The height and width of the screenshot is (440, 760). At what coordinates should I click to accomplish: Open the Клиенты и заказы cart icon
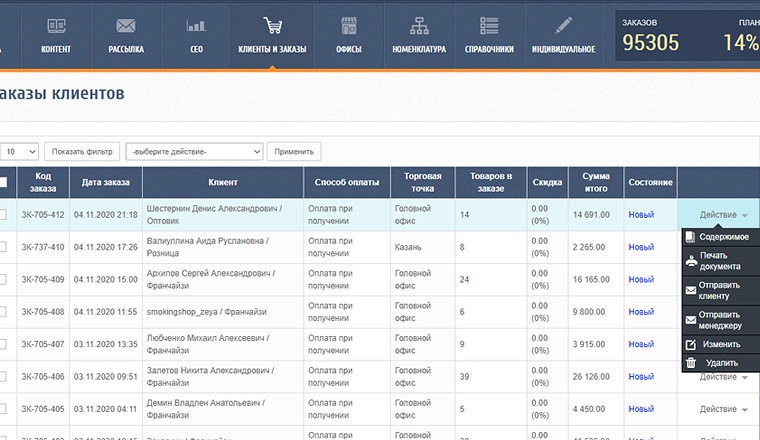(272, 25)
